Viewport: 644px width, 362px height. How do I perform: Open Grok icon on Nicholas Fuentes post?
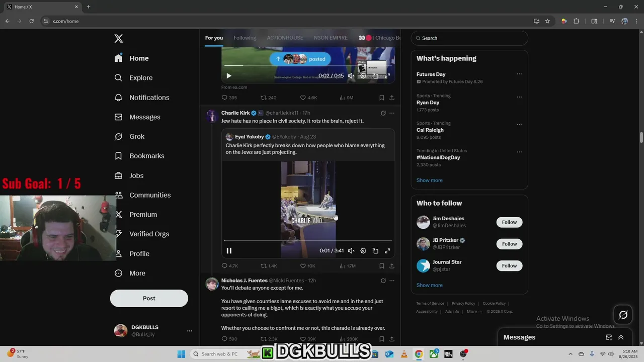[383, 281]
